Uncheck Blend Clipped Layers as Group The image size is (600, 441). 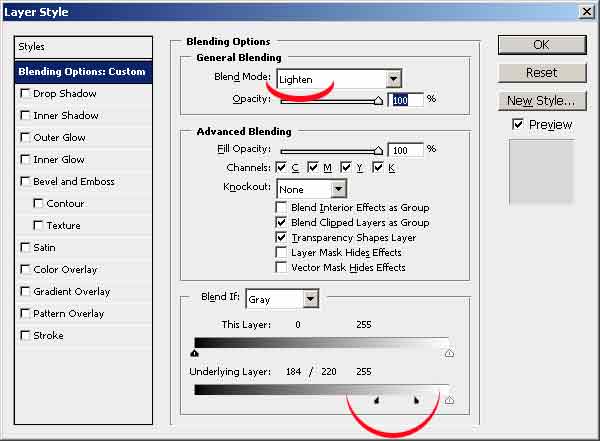click(x=281, y=222)
